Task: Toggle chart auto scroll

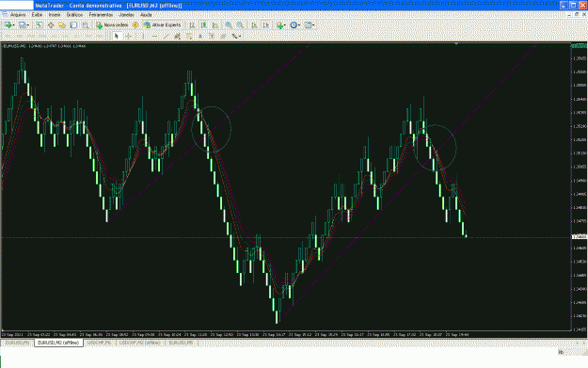Action: [254, 25]
